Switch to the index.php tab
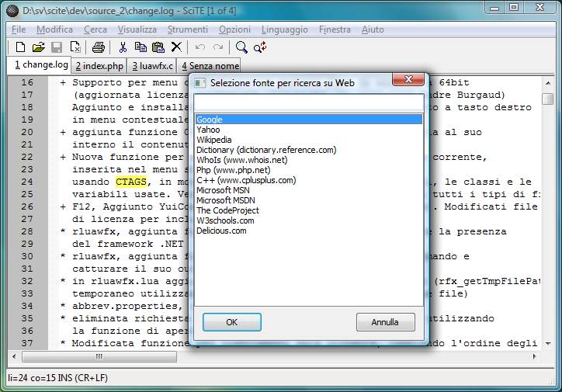This screenshot has width=562, height=392. point(99,66)
